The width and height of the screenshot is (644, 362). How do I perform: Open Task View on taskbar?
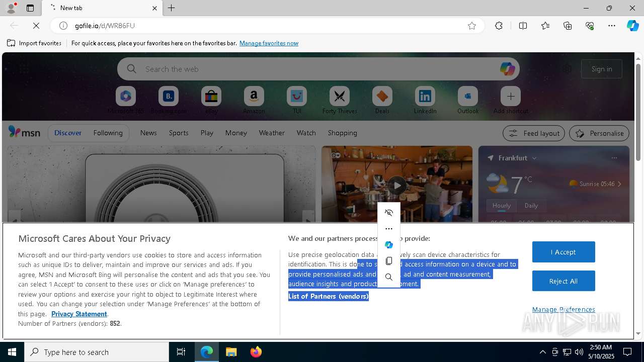[x=181, y=352]
